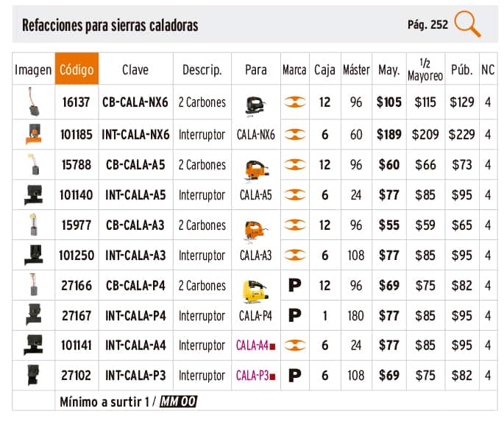Click the orange switch image for code 101185
Image resolution: width=504 pixels, height=439 pixels.
[33, 133]
